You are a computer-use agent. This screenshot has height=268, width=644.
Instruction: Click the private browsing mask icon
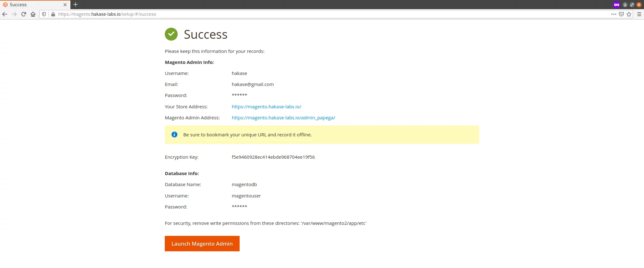click(x=617, y=5)
